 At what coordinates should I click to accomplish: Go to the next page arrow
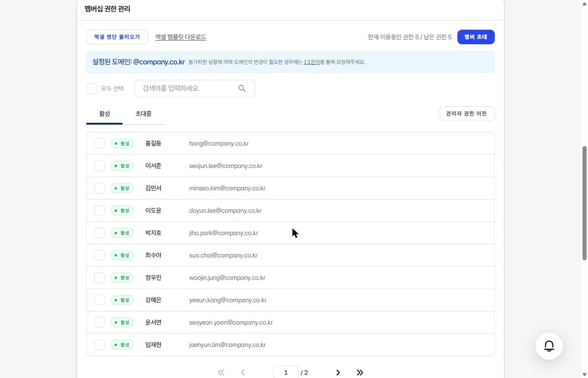tap(338, 373)
